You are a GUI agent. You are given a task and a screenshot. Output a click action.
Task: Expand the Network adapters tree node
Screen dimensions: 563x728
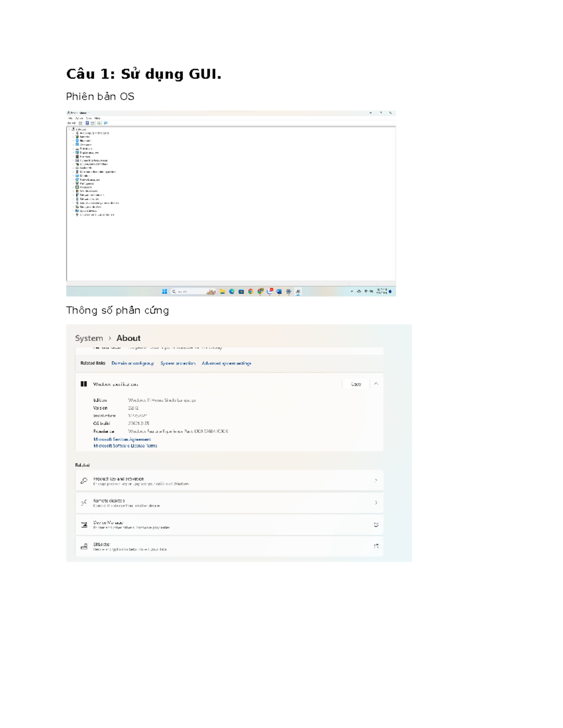74,180
